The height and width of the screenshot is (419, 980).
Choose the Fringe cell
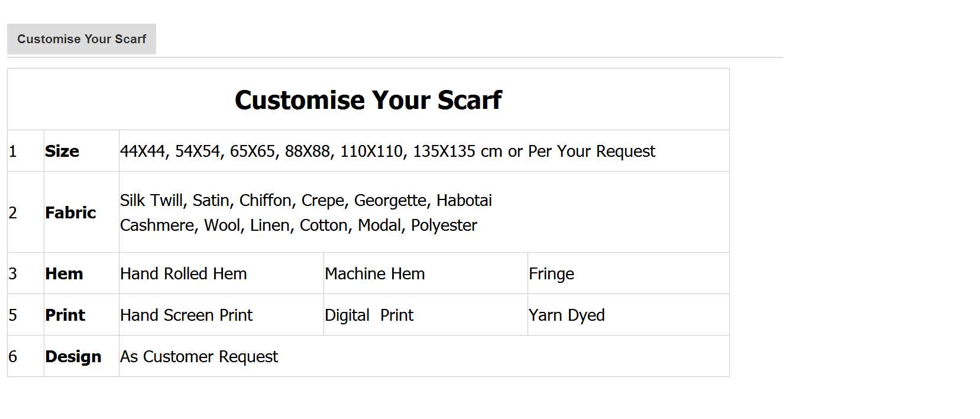pyautogui.click(x=551, y=274)
